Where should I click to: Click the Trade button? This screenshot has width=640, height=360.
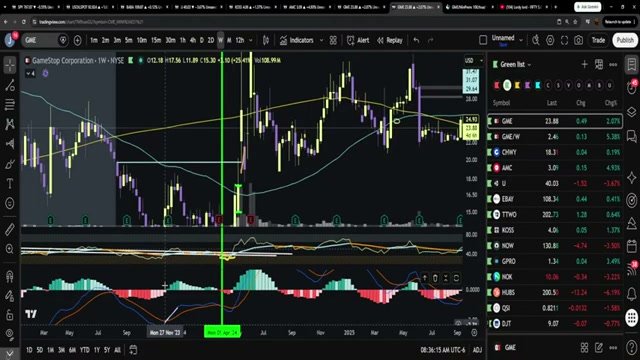598,40
